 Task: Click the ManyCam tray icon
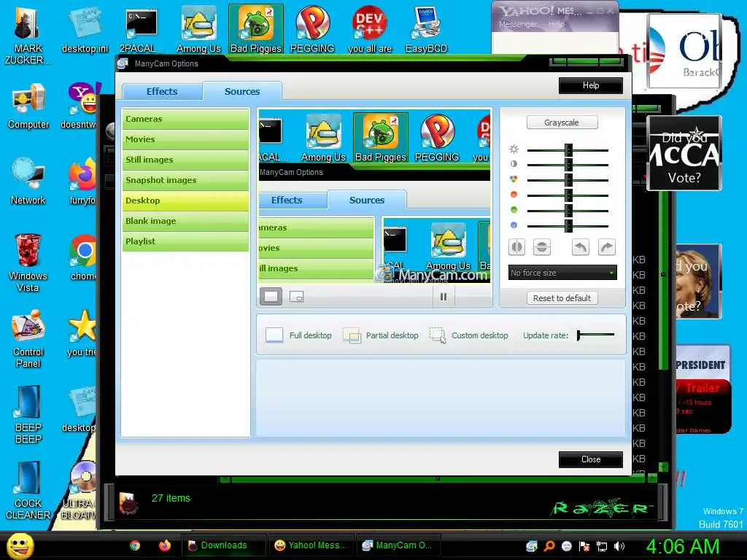coord(532,546)
